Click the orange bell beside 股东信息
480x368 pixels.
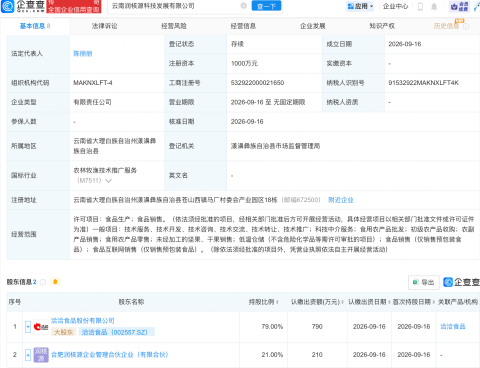click(x=55, y=282)
